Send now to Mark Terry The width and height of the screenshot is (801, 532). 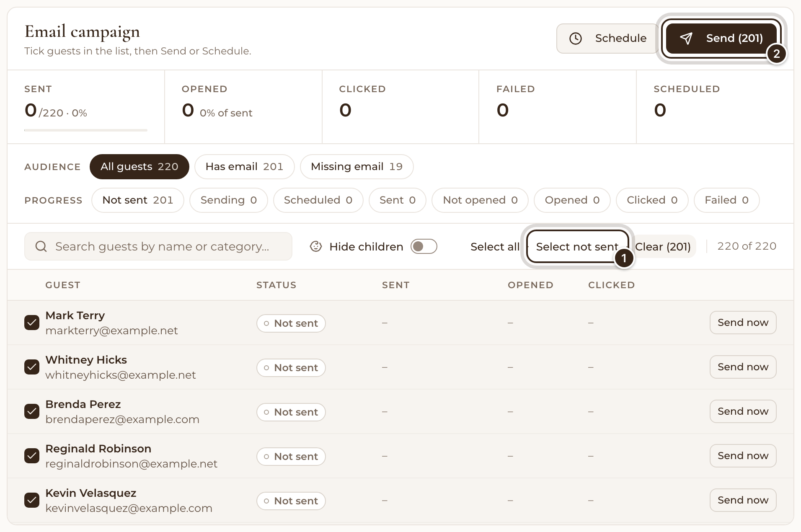(x=743, y=323)
